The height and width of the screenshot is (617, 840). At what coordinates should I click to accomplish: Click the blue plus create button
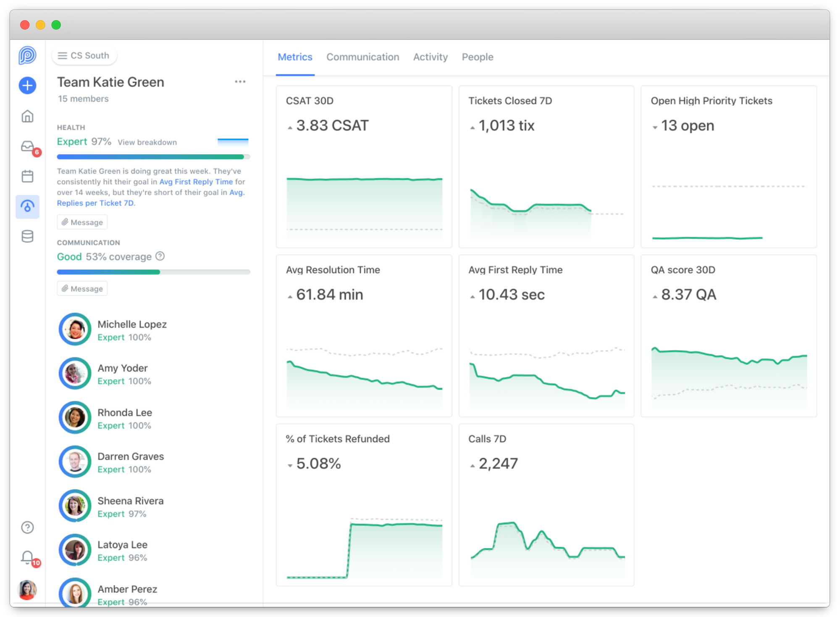point(27,86)
